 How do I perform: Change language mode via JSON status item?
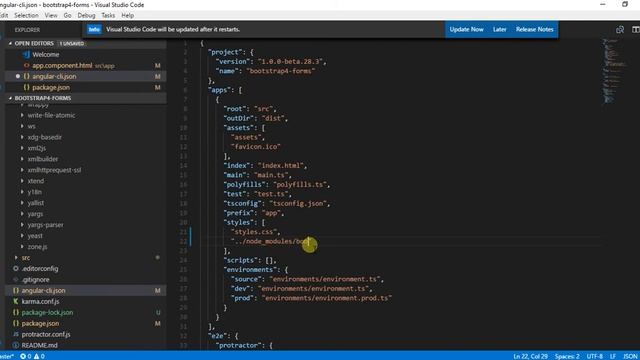[630, 356]
